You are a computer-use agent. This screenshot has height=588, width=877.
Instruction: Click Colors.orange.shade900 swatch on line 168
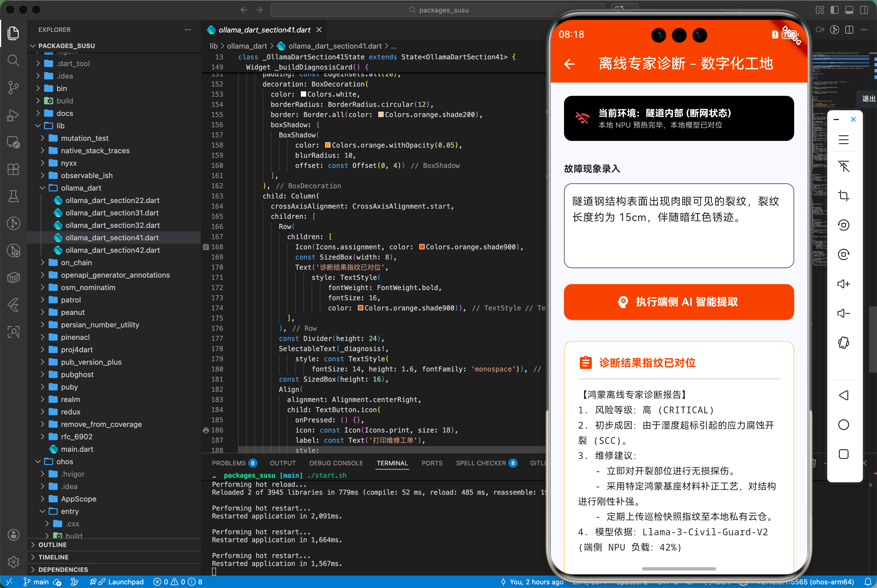pos(422,247)
